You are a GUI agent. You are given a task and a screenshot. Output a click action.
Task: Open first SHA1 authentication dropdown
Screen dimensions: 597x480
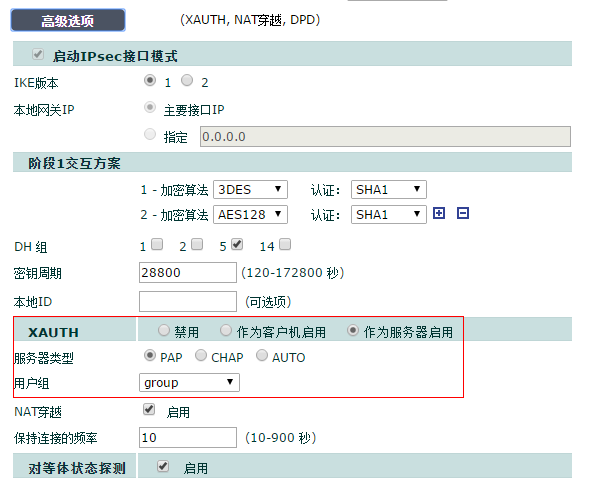click(389, 190)
